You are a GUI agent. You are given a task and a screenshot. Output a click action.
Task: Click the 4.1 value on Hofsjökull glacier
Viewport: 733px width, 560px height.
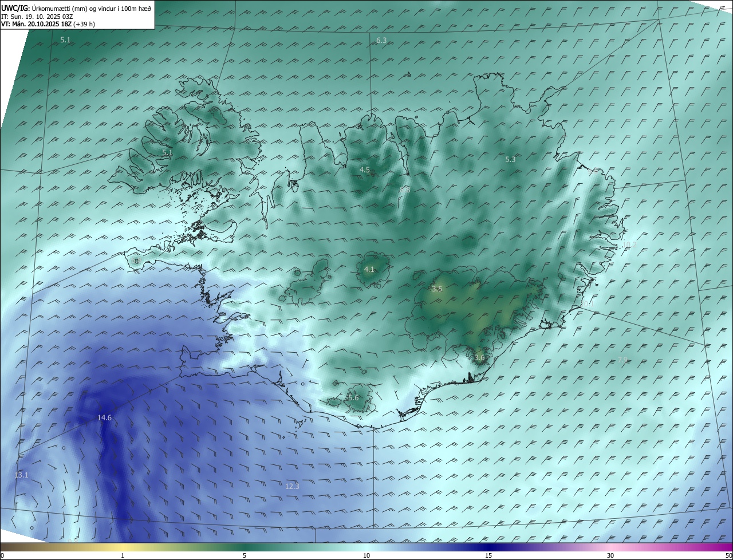coord(369,269)
